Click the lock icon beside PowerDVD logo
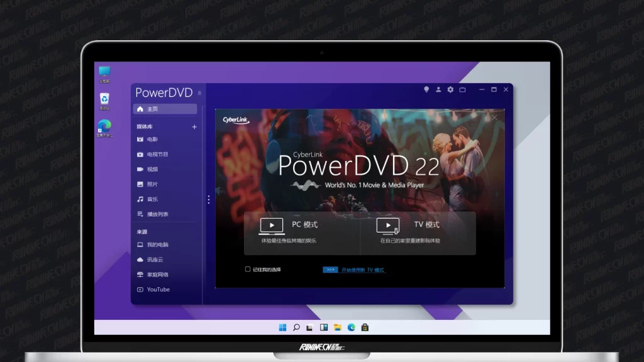The height and width of the screenshot is (362, 644). [x=199, y=93]
